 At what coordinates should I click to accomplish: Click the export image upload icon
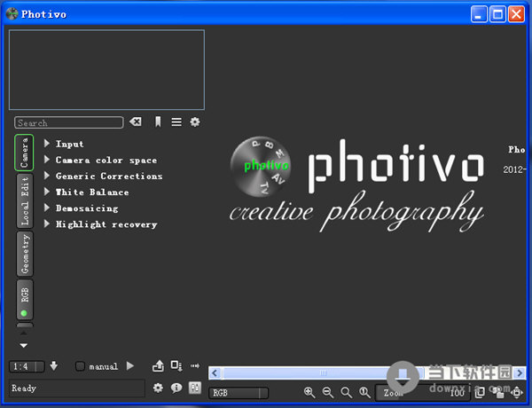[158, 366]
